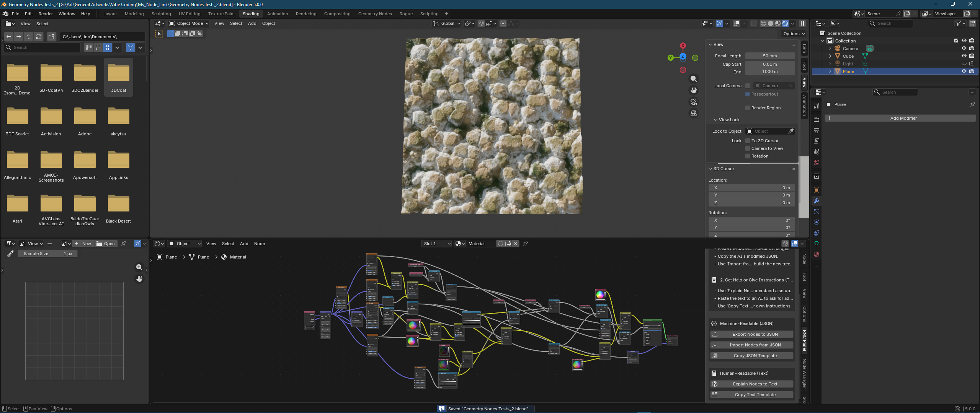
Task: Adjust the Focal Length 50 mm field
Action: pos(769,56)
